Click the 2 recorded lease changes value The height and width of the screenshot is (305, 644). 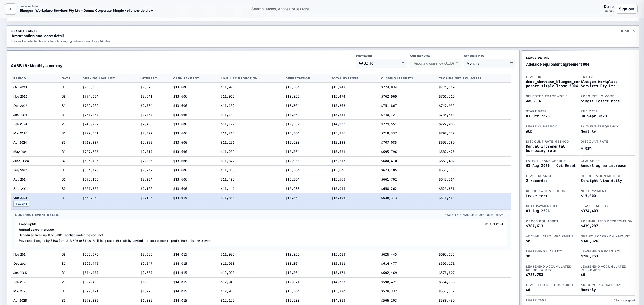[537, 181]
